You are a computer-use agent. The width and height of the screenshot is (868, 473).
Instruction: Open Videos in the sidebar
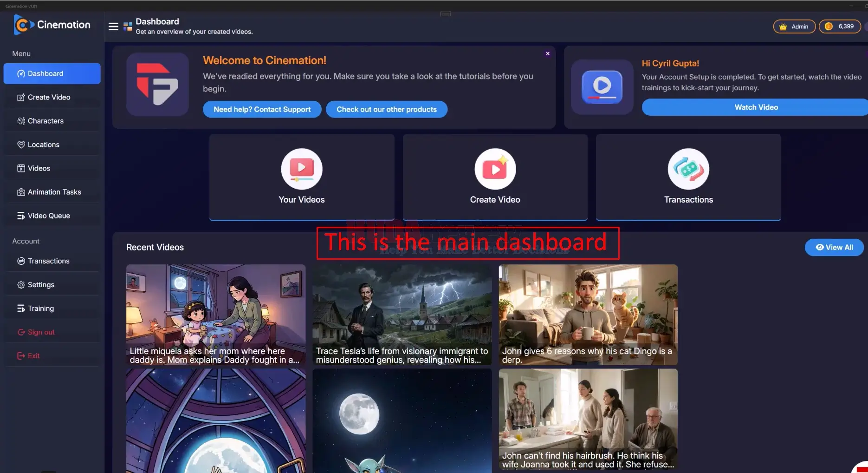click(52, 168)
